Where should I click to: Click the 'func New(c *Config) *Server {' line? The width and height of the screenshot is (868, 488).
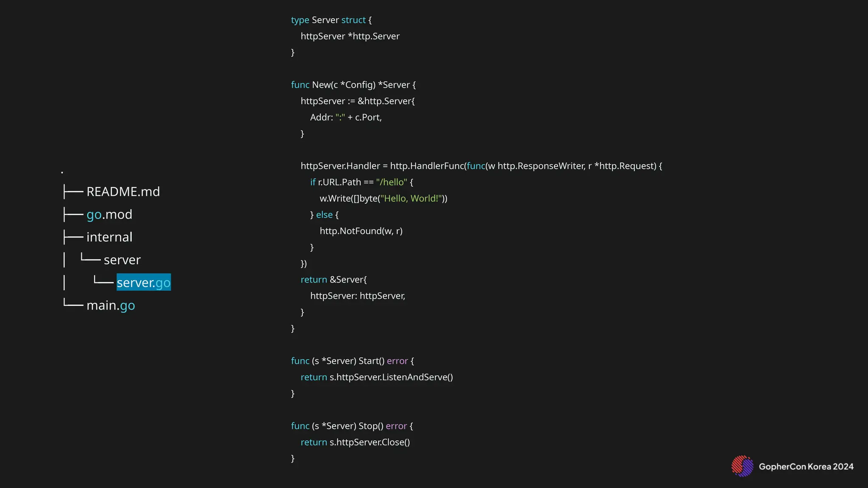[353, 85]
